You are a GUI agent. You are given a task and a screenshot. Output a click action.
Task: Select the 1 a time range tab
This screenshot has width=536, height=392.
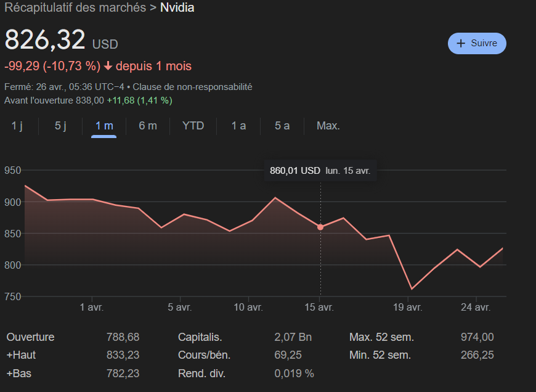(238, 126)
